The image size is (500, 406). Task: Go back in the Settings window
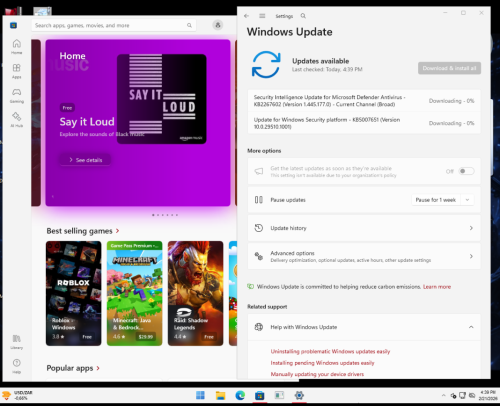(x=246, y=16)
